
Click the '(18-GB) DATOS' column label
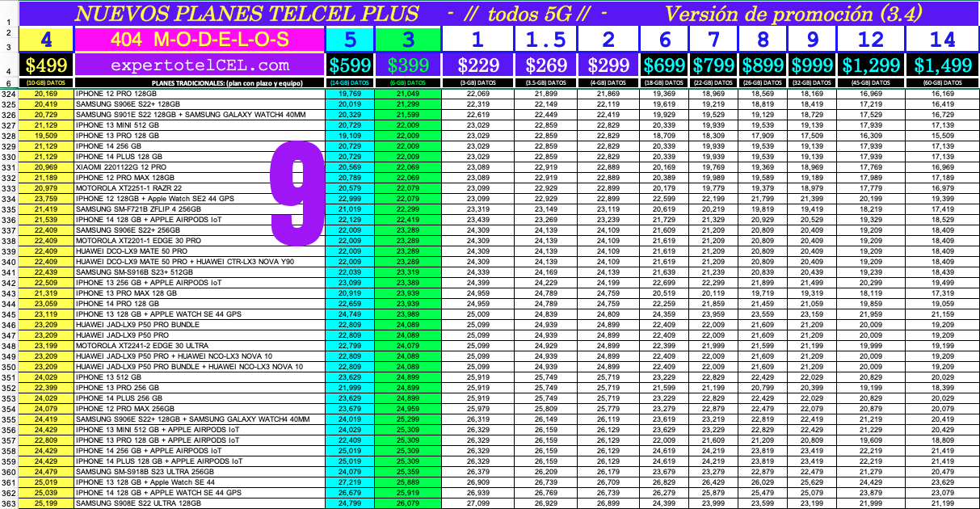(x=664, y=83)
